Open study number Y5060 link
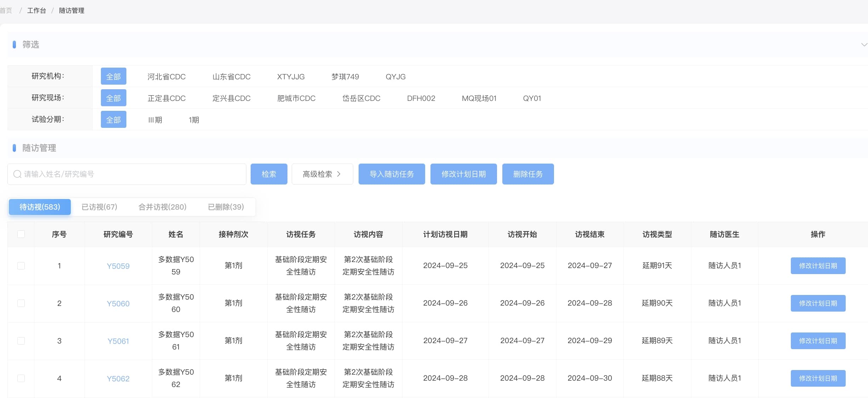868x398 pixels. 118,303
